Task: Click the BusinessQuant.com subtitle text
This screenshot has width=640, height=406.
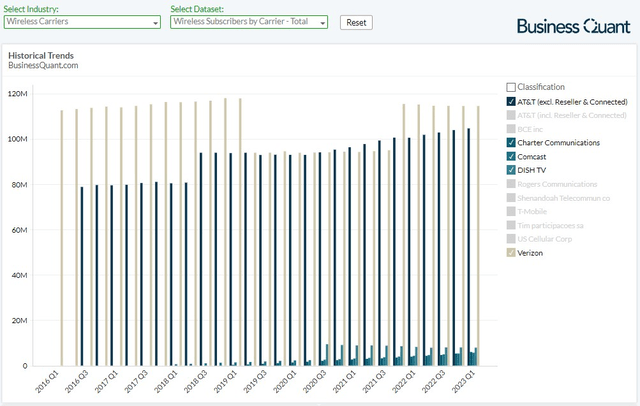Action: click(43, 65)
